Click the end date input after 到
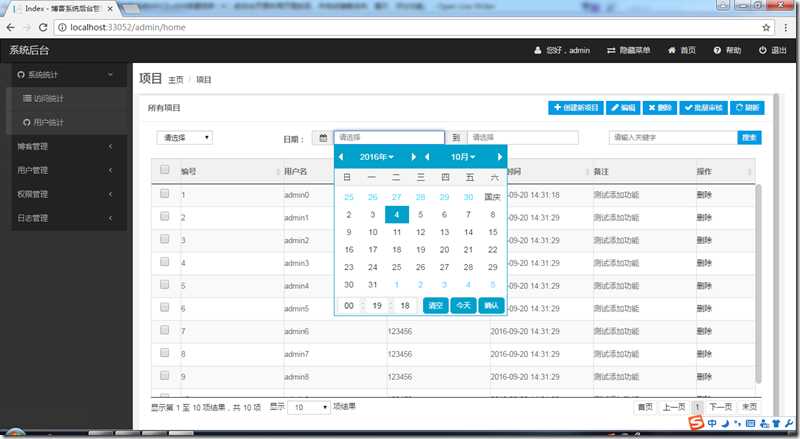The height and width of the screenshot is (439, 800). point(522,138)
